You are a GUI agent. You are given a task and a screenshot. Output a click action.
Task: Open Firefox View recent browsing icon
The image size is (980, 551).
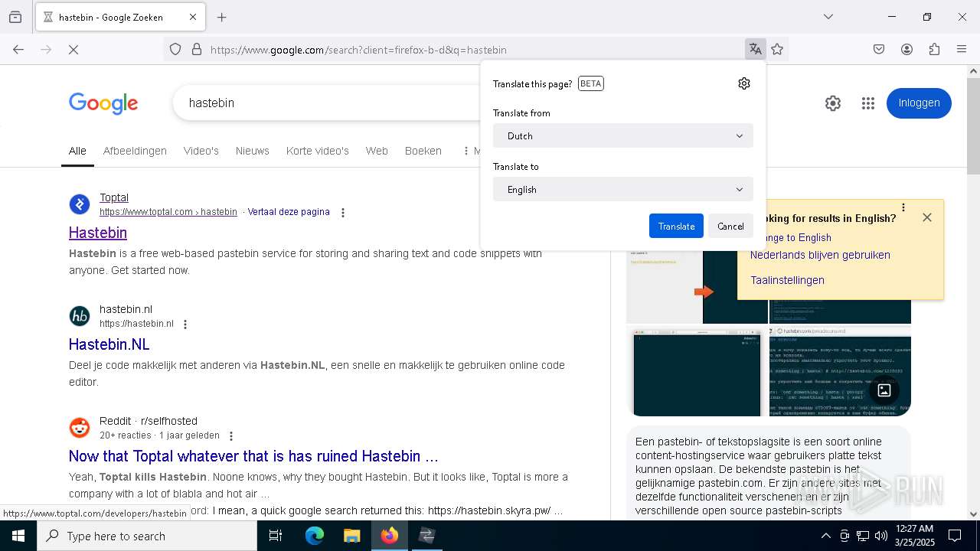15,17
